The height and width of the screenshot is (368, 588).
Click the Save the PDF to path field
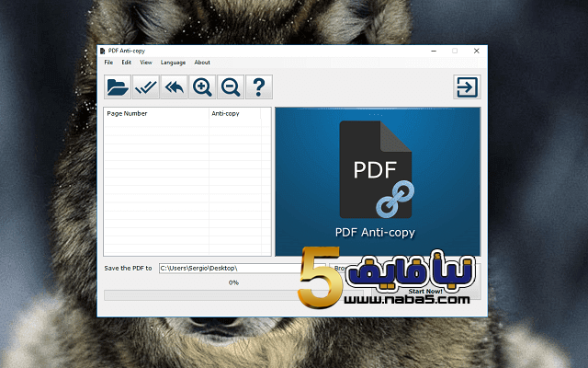point(230,269)
